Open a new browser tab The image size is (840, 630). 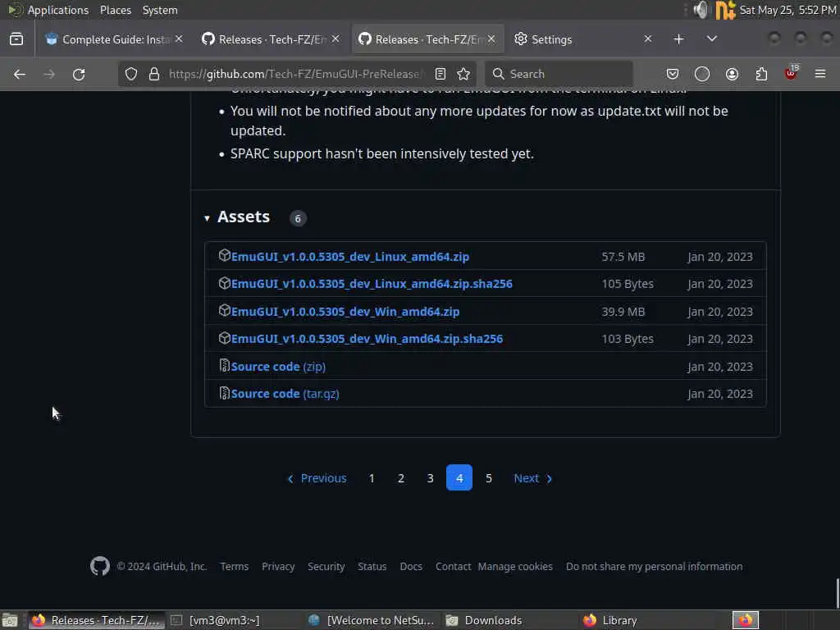678,39
